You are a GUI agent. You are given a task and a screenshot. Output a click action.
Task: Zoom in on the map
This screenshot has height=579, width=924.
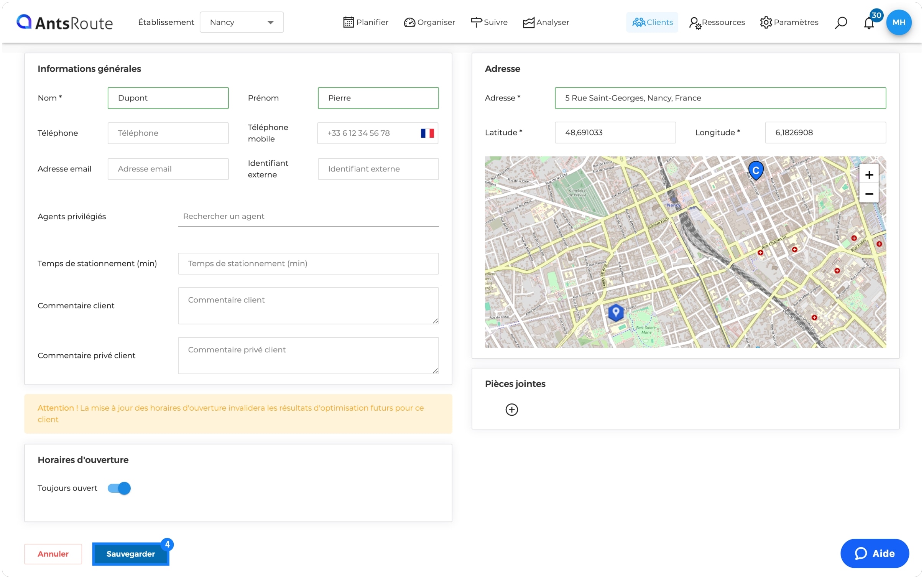click(868, 175)
